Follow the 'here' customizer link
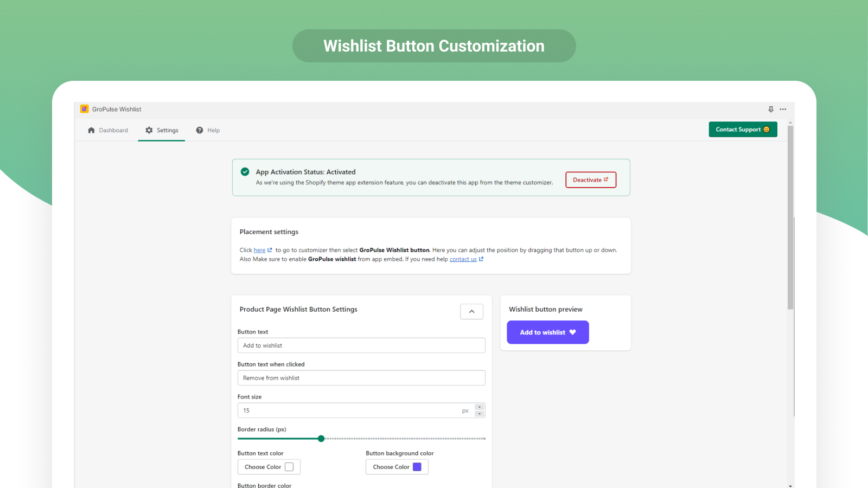The width and height of the screenshot is (868, 488). (259, 250)
